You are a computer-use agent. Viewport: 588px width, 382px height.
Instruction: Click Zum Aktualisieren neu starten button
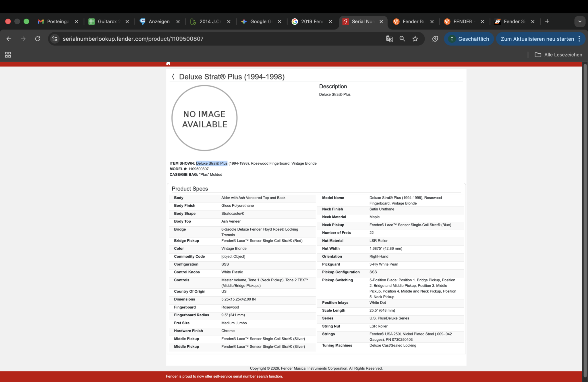pos(537,39)
